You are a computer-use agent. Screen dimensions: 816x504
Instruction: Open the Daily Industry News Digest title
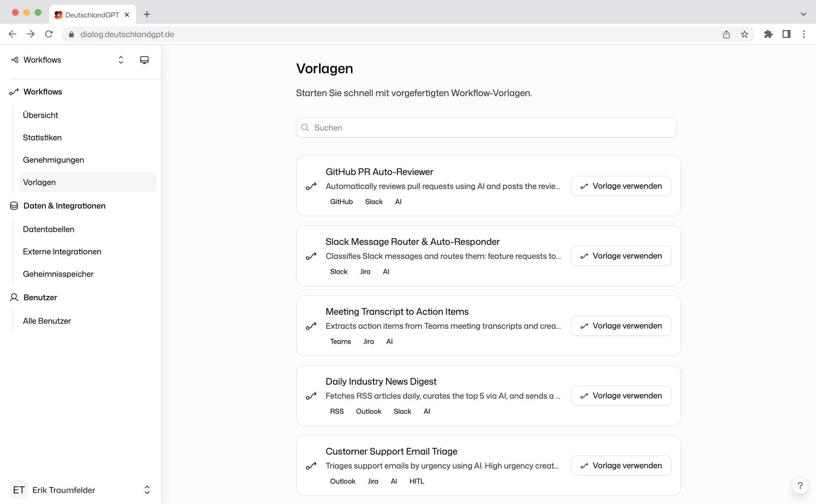click(x=381, y=382)
